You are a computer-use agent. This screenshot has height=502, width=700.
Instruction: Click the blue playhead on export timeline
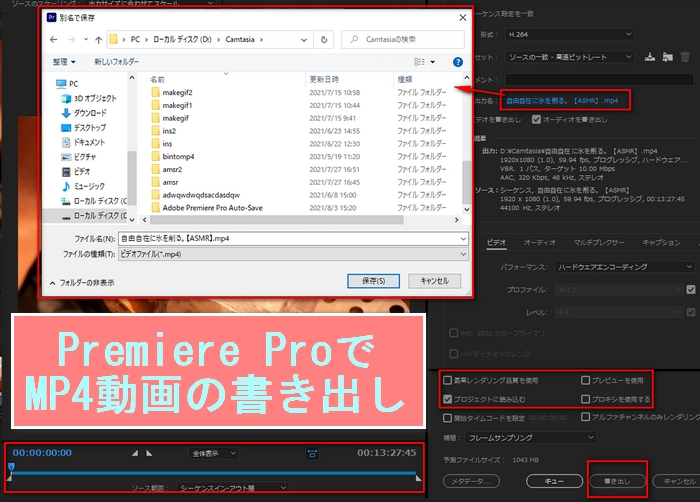point(11,467)
